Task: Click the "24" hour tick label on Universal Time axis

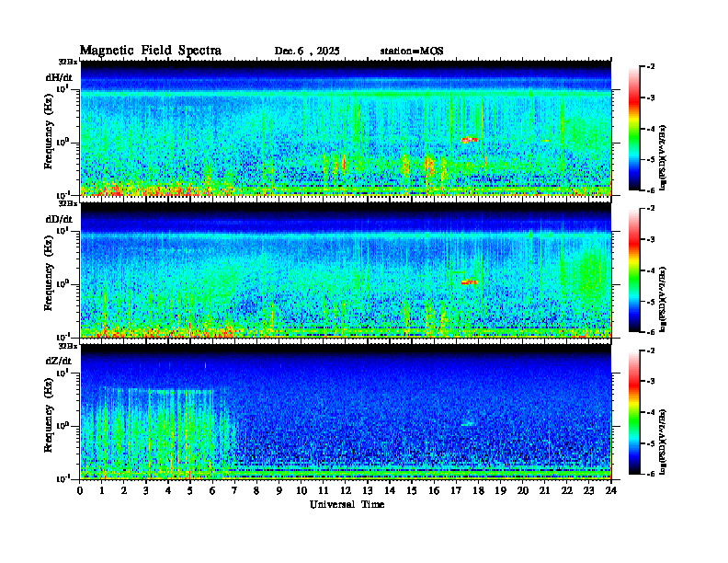Action: (x=611, y=491)
